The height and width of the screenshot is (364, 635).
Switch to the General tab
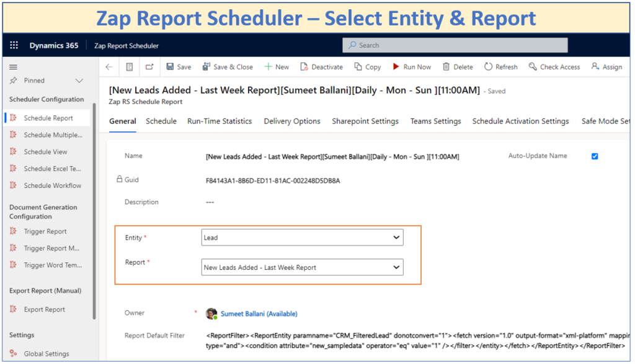pyautogui.click(x=122, y=121)
